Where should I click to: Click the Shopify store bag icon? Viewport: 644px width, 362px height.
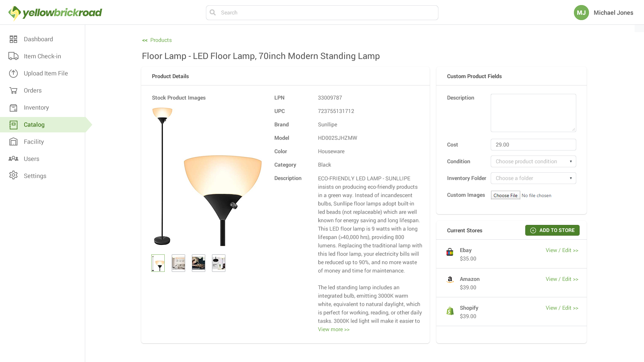450,311
